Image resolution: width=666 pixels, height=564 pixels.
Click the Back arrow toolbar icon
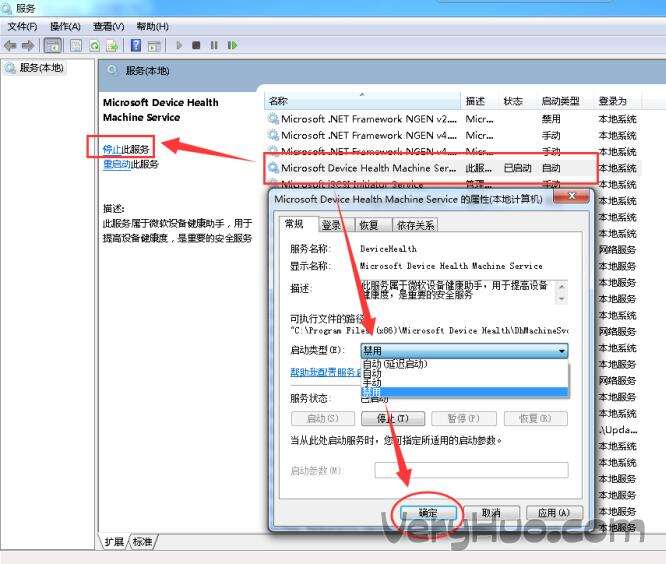10,45
